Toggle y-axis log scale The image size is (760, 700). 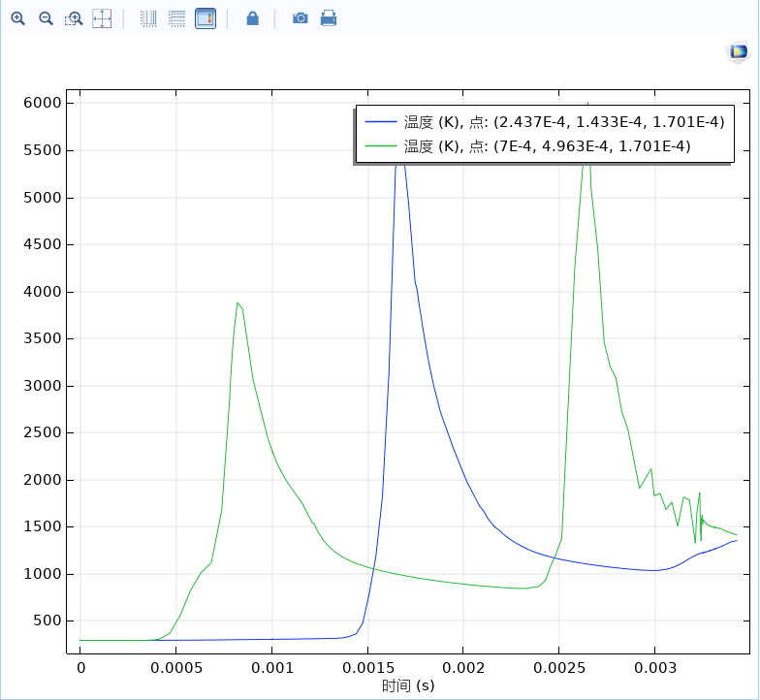tap(176, 18)
